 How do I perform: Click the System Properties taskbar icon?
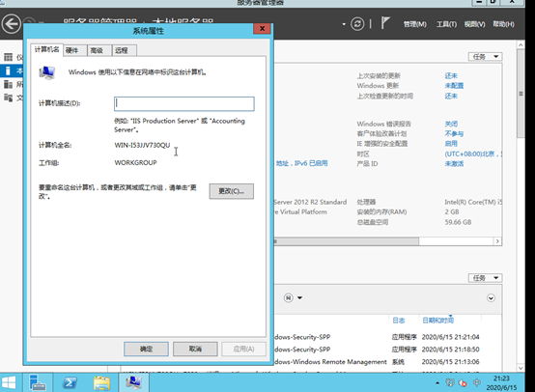point(133,382)
